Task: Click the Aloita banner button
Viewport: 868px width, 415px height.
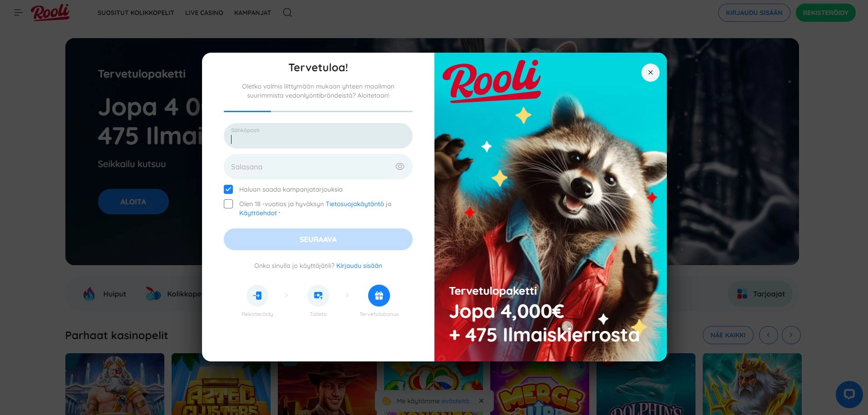Action: [133, 202]
